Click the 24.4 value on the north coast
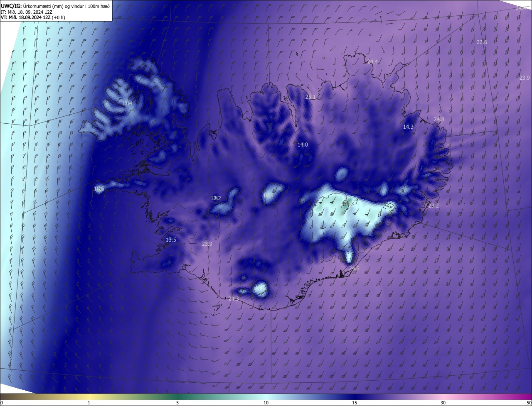Image resolution: width=532 pixels, height=406 pixels. [373, 61]
